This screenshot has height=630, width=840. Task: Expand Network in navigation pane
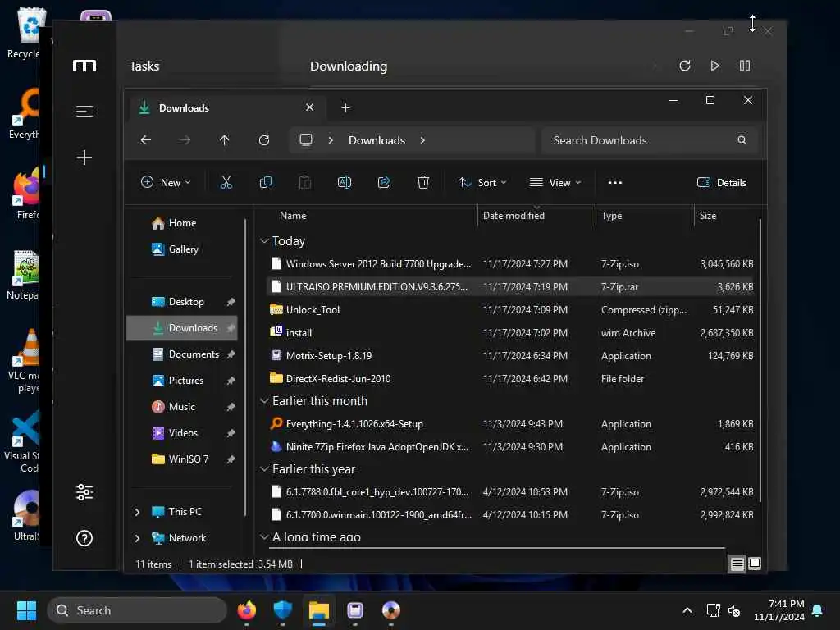137,538
